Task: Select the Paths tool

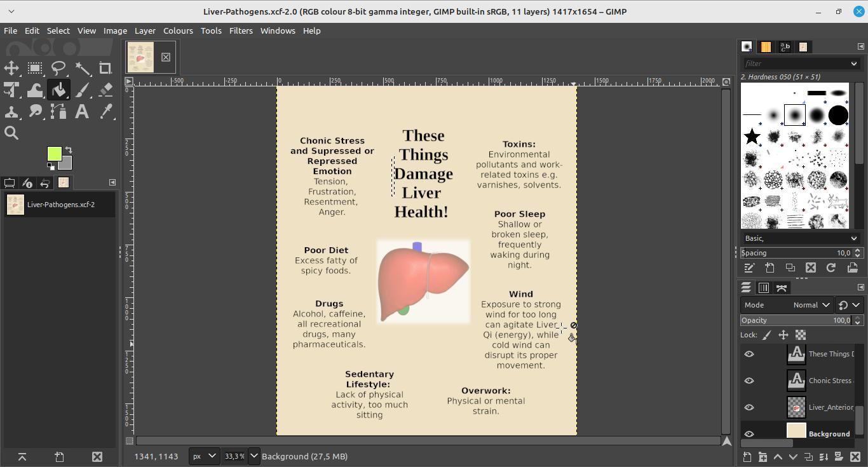Action: click(58, 112)
